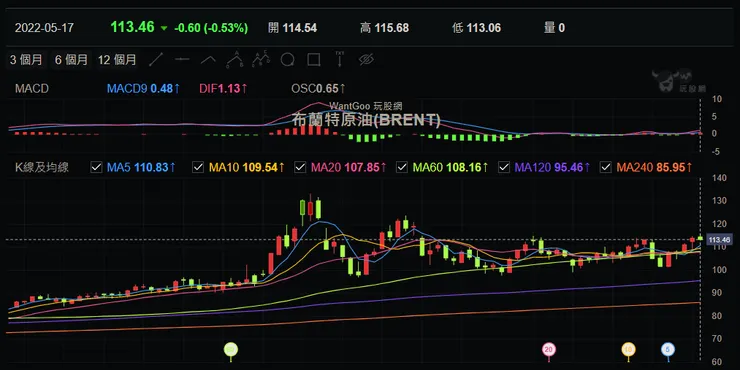740x370 pixels.
Task: Select the circle drawing tool
Action: point(287,59)
